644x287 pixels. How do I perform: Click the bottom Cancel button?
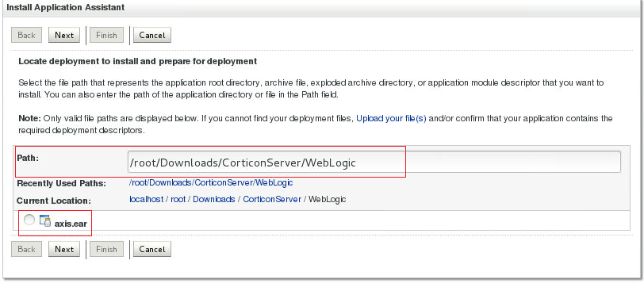(152, 249)
